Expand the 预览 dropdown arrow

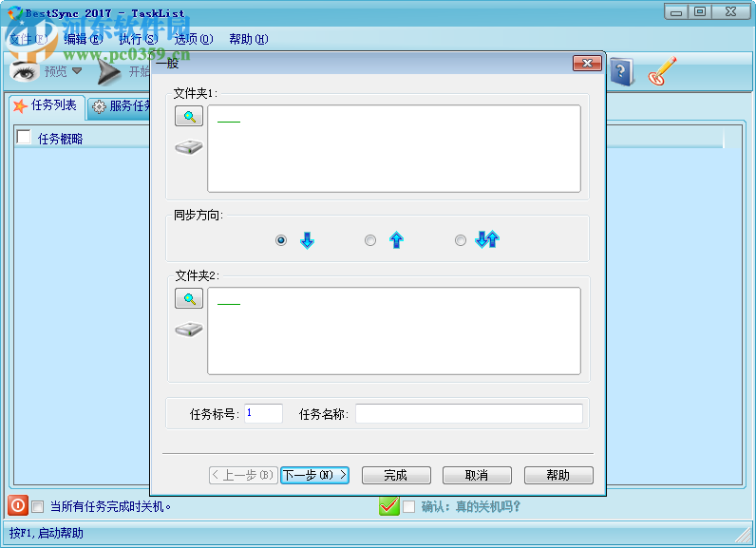pos(77,71)
